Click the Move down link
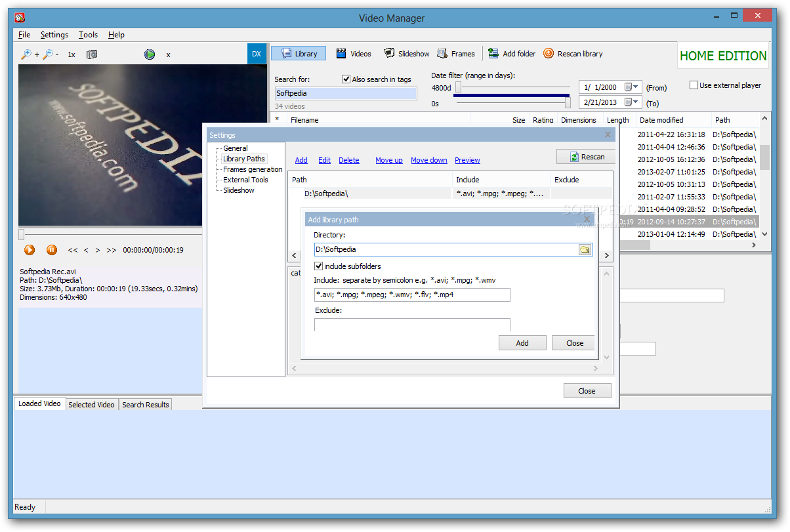 pos(429,160)
